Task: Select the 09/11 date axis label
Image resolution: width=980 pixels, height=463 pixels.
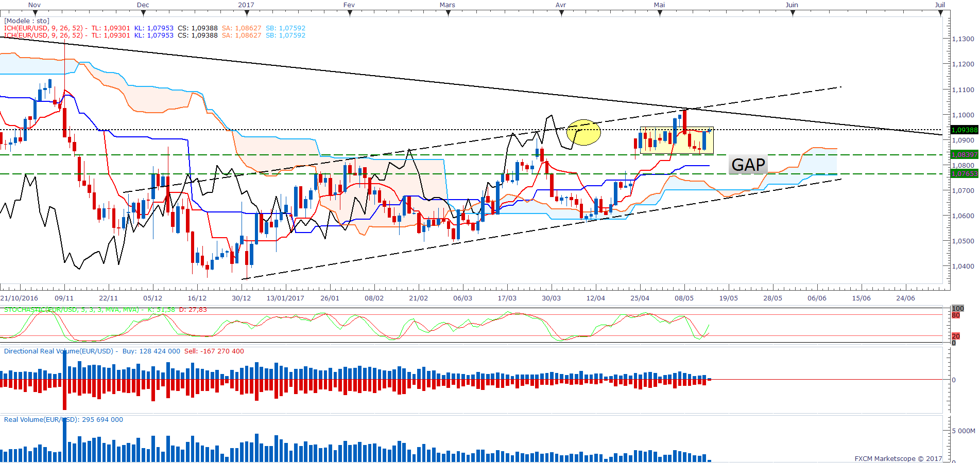Action: point(64,298)
